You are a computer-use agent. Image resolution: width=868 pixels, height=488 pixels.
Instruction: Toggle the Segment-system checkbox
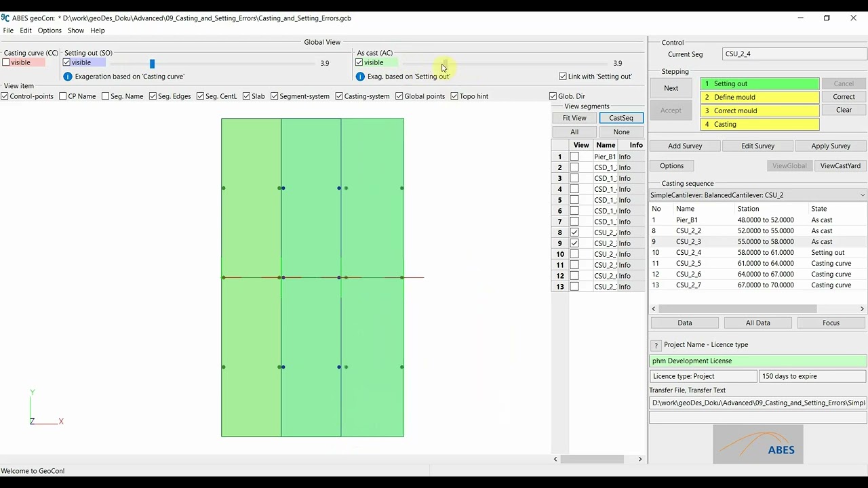[275, 96]
